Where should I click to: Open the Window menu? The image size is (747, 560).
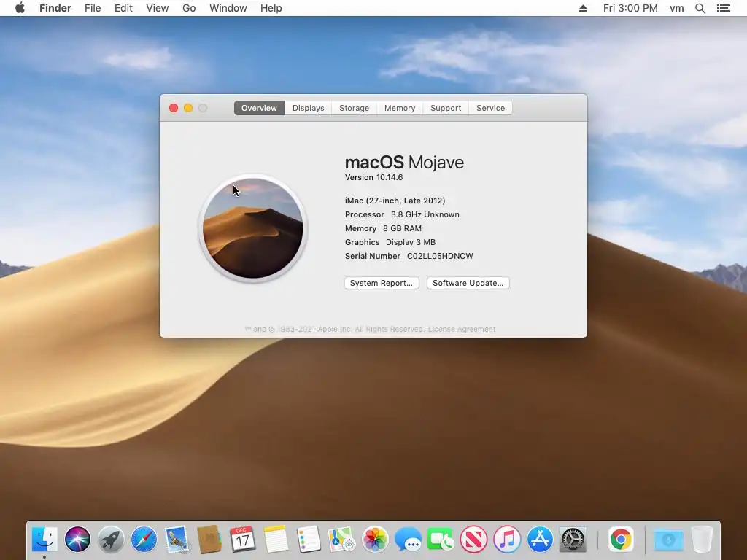click(228, 8)
